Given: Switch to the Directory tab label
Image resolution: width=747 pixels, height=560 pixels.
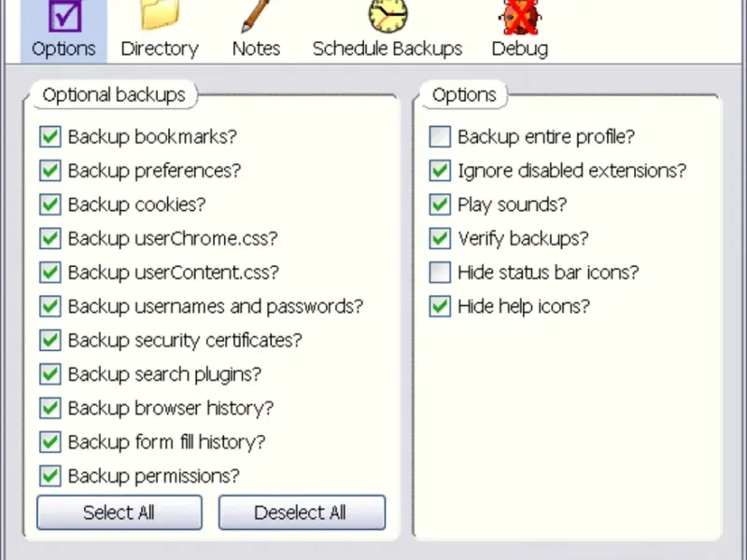Looking at the screenshot, I should (x=160, y=49).
